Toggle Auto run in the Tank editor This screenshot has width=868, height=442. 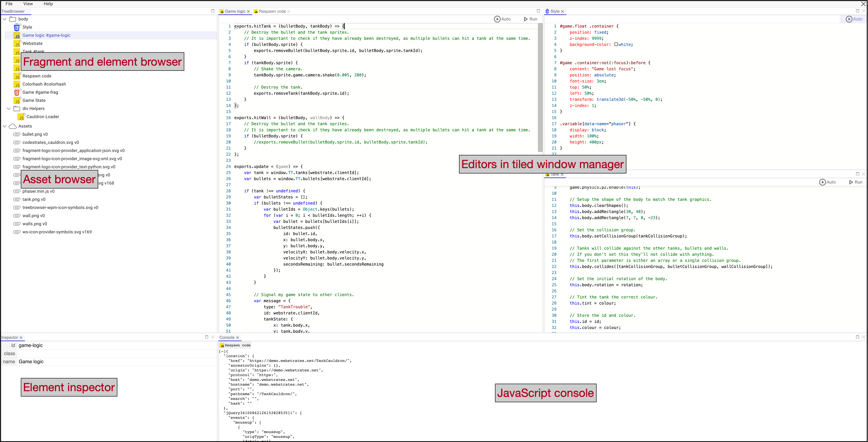[827, 182]
